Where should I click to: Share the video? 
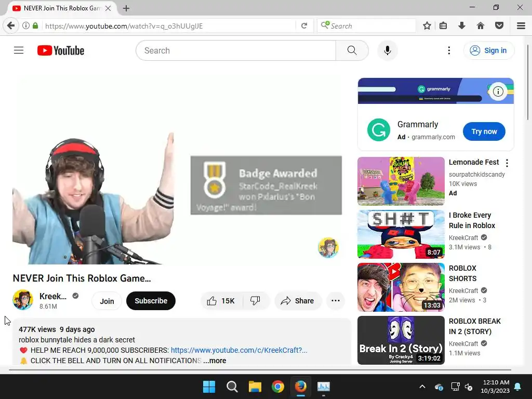pos(298,301)
